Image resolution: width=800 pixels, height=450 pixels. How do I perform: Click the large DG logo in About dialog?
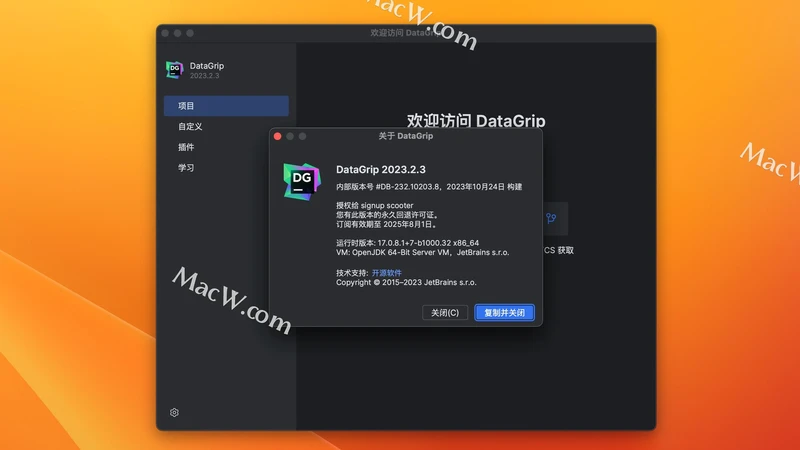[x=302, y=178]
